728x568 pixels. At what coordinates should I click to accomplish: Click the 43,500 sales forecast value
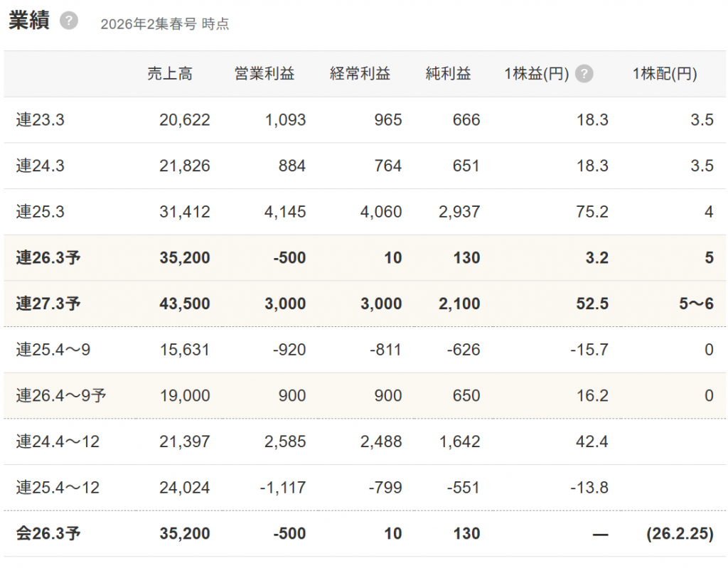click(x=185, y=304)
